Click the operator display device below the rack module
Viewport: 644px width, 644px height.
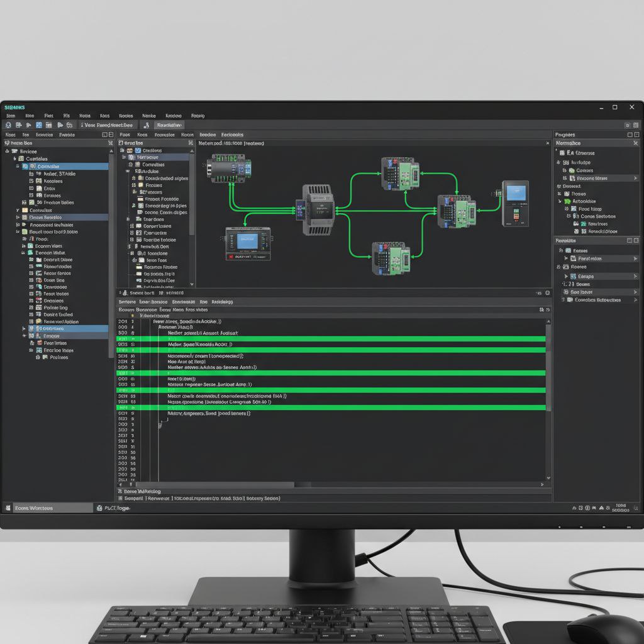click(x=248, y=243)
